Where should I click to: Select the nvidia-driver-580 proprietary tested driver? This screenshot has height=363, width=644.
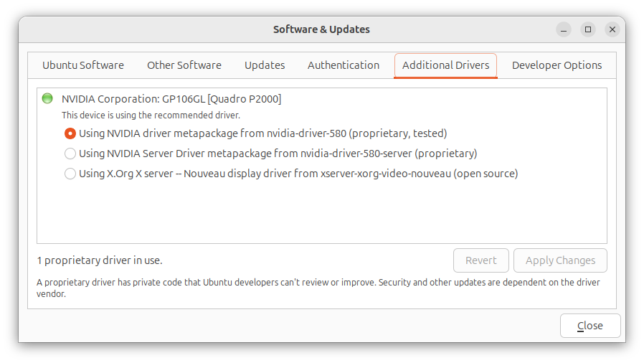(x=70, y=133)
